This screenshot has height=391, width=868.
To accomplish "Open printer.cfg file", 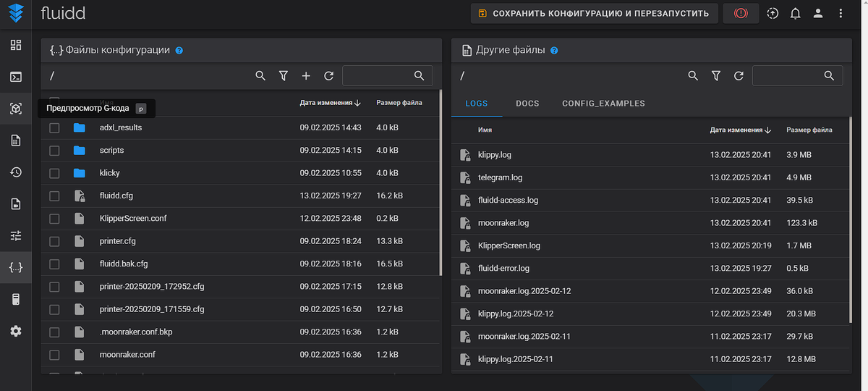I will click(118, 241).
